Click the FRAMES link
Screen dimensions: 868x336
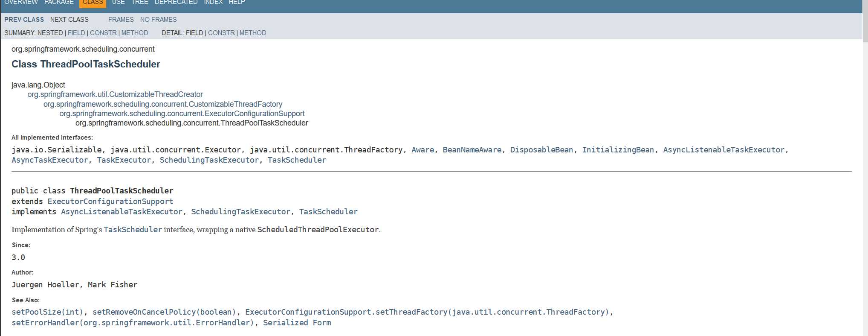click(x=121, y=20)
